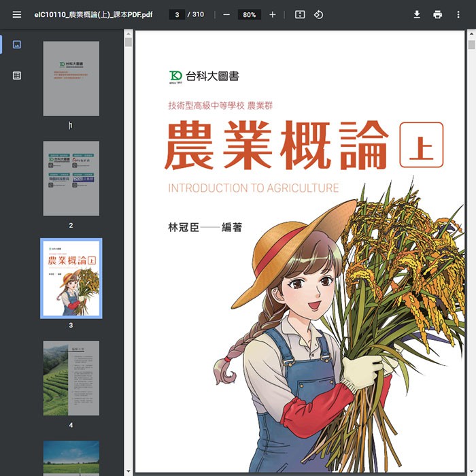The width and height of the screenshot is (476, 476).
Task: Print the PDF document
Action: [437, 14]
